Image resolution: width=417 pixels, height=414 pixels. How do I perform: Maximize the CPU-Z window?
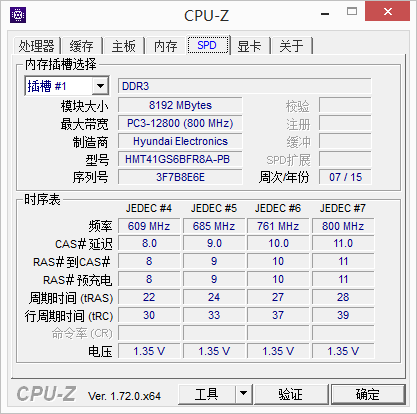(x=352, y=12)
